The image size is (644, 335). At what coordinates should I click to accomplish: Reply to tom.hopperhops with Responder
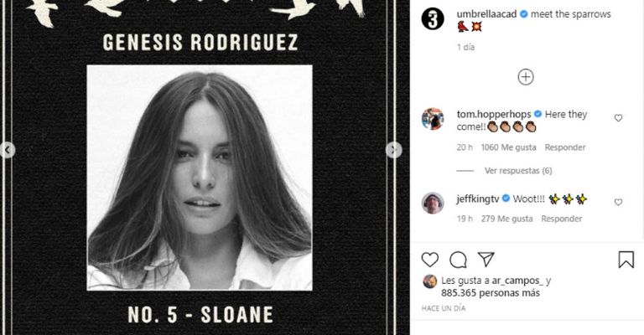(564, 147)
